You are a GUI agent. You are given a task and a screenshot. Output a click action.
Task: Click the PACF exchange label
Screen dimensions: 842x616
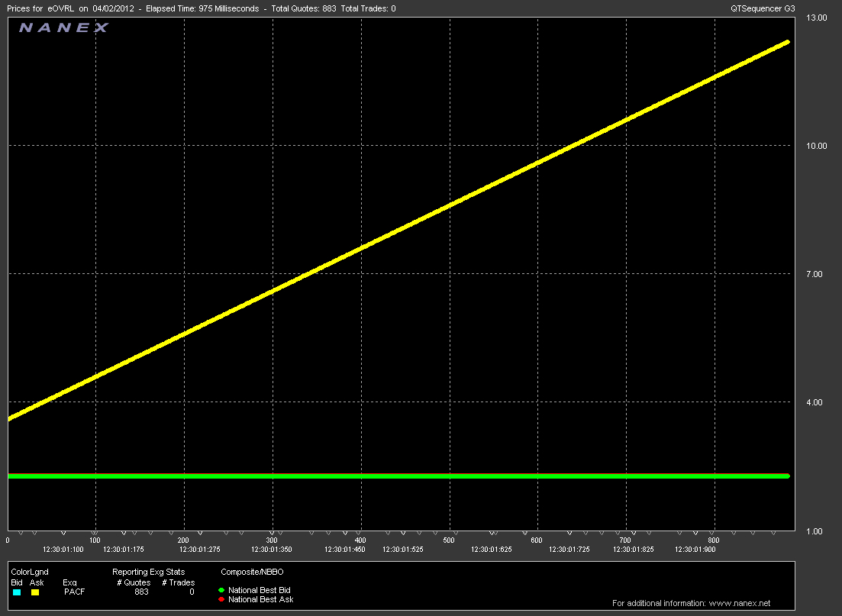tap(74, 592)
